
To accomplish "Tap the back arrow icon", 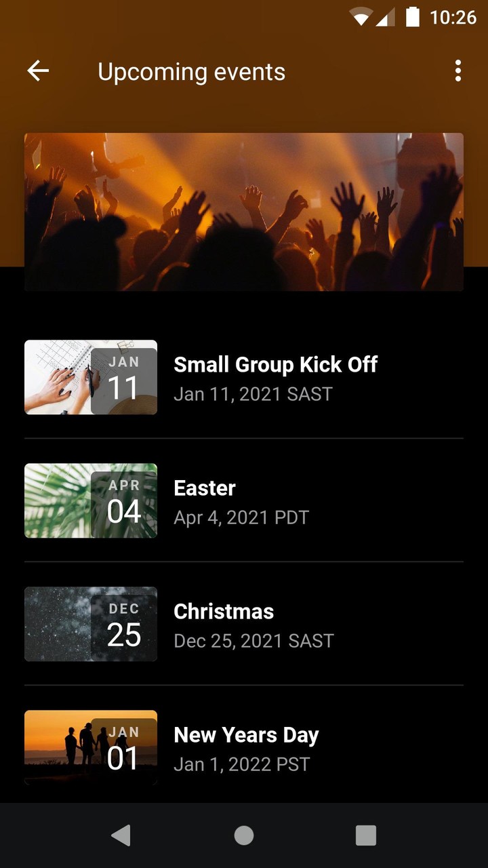I will coord(38,71).
